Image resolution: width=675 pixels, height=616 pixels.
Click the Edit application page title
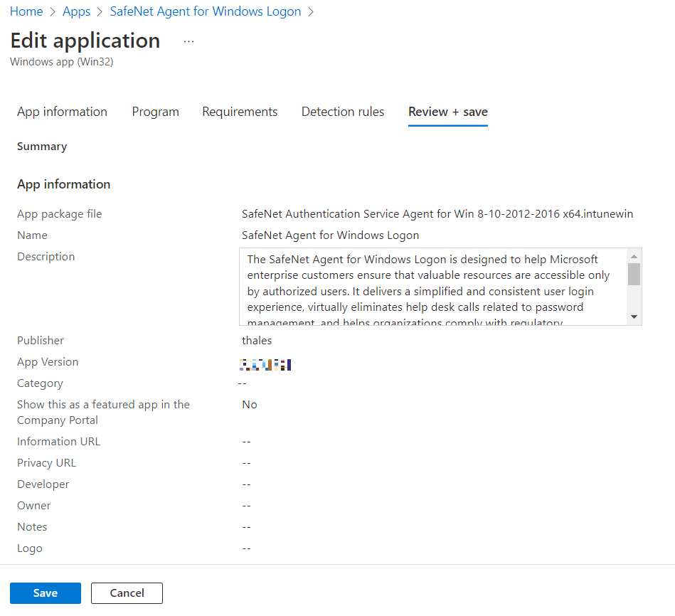coord(85,41)
